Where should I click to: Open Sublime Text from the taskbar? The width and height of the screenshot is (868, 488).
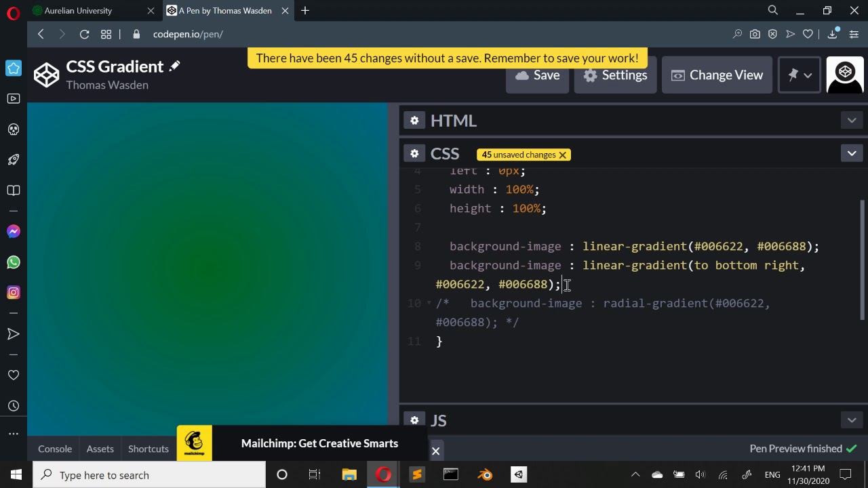click(417, 474)
